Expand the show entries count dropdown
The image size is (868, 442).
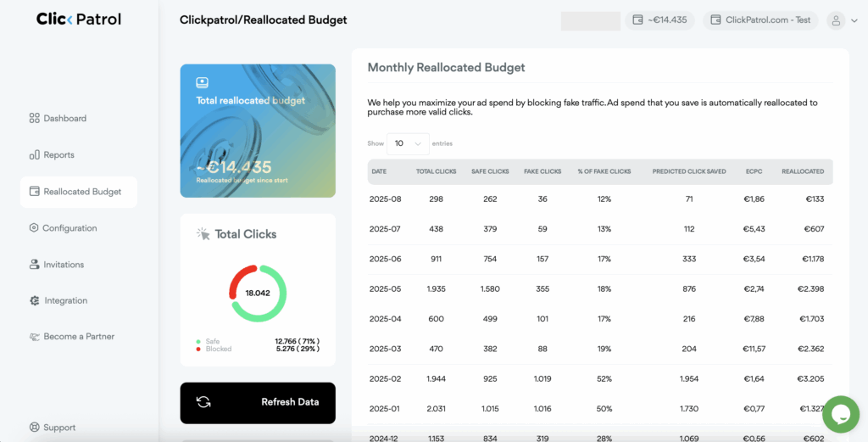408,143
